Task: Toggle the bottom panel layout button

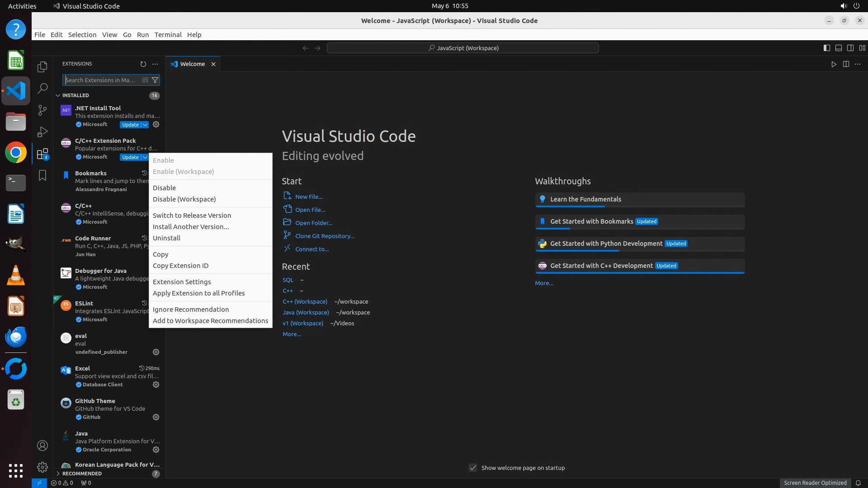Action: click(x=838, y=48)
